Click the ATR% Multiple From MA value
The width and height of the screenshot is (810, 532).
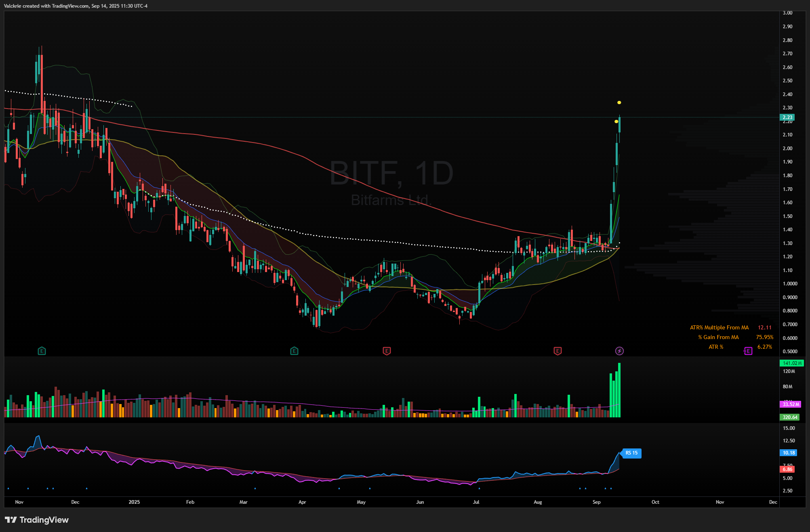coord(764,327)
